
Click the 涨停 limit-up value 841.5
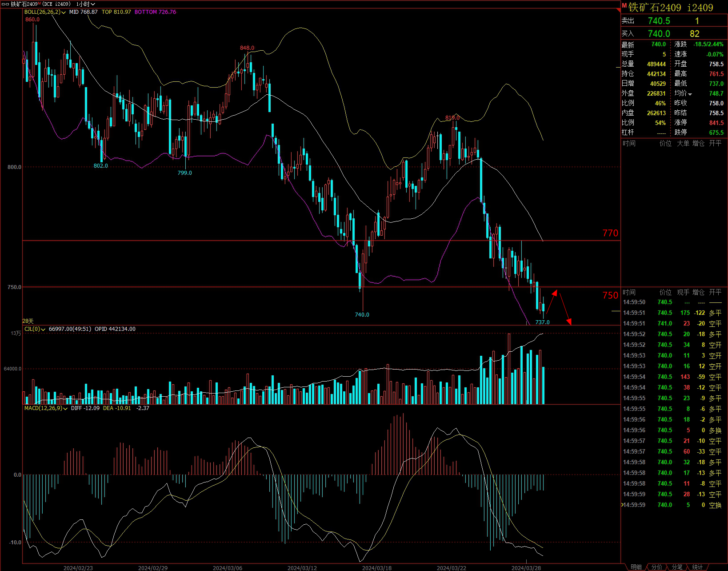tap(716, 123)
